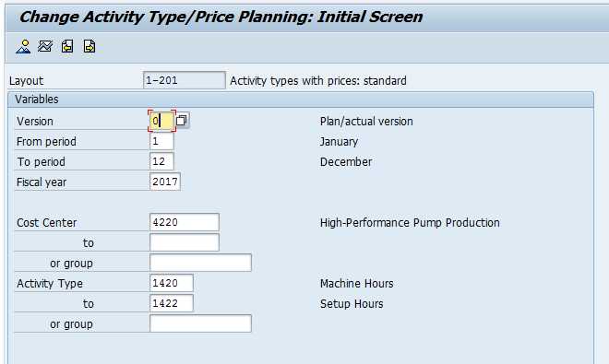Select the Activity Type group field
The height and width of the screenshot is (364, 609).
tap(200, 323)
